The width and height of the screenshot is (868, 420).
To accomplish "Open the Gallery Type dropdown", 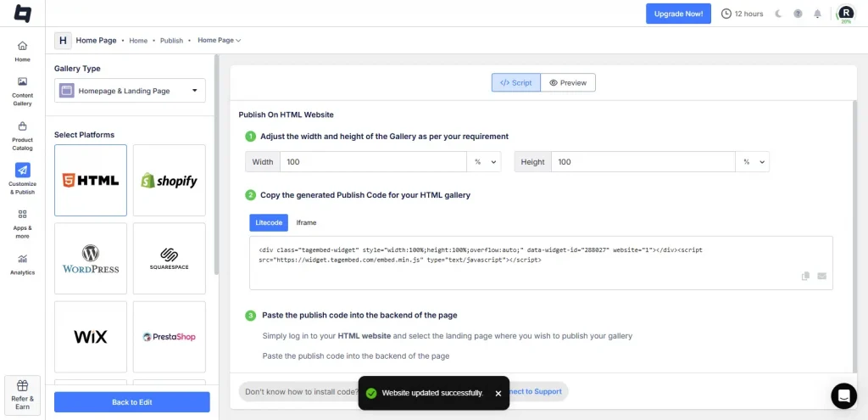I will pyautogui.click(x=130, y=90).
